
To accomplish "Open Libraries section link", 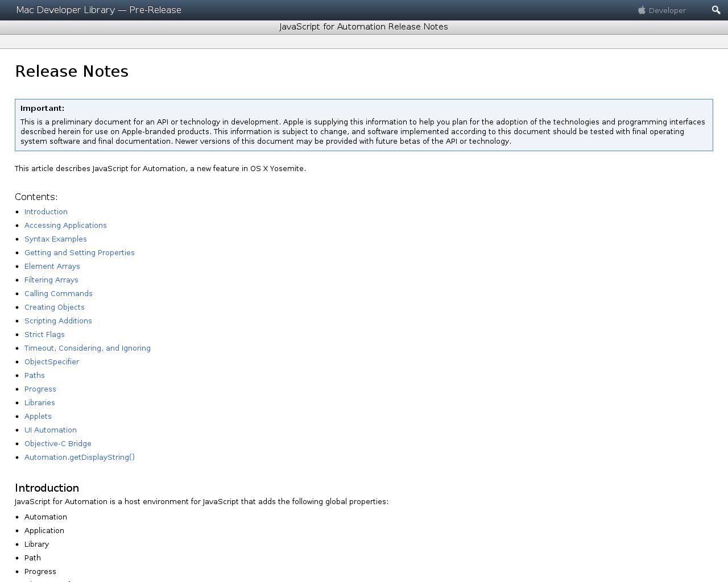I will click(40, 402).
